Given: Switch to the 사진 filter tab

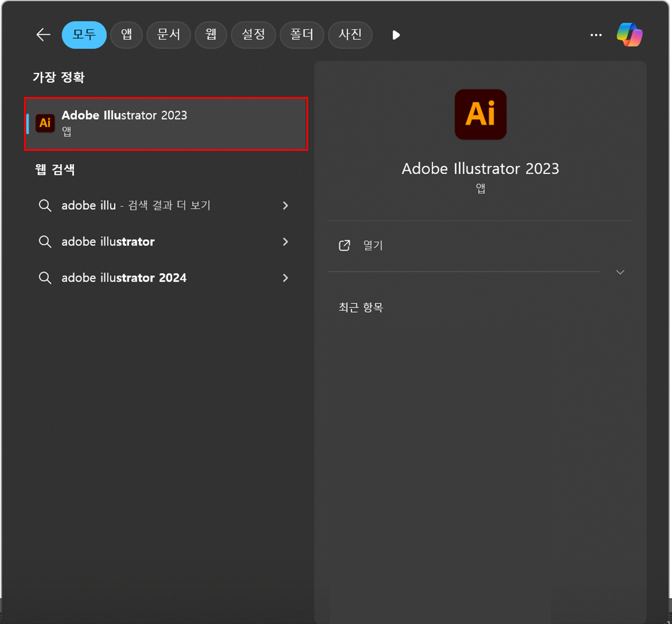Looking at the screenshot, I should coord(350,34).
